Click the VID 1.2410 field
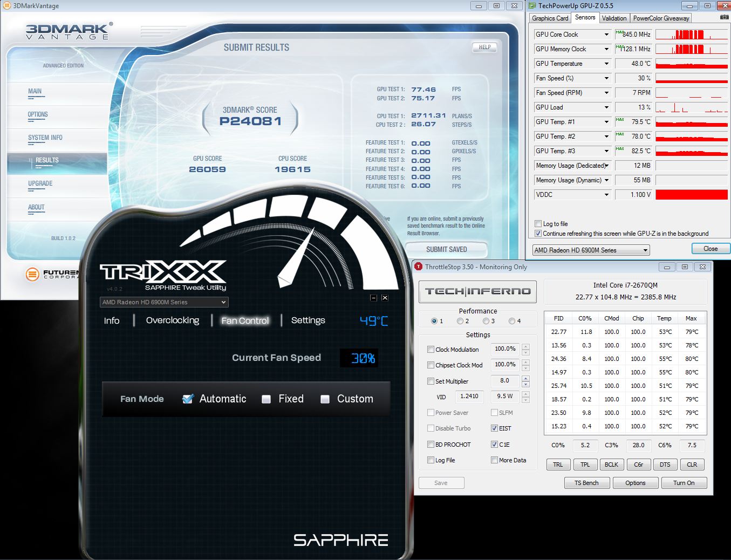 [x=469, y=397]
